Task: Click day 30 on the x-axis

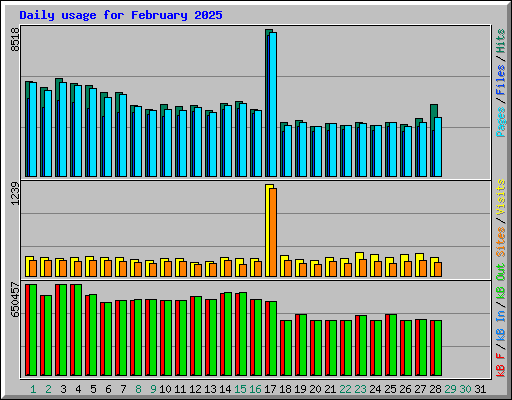Action: point(465,389)
